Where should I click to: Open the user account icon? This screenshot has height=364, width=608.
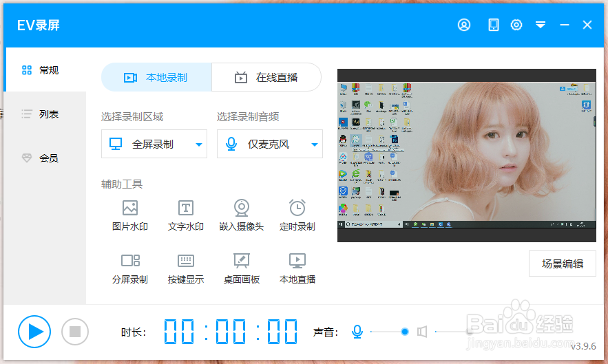tap(464, 25)
